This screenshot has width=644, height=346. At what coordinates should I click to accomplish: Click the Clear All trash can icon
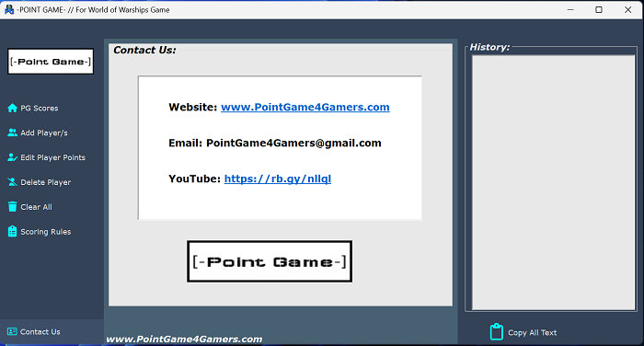pyautogui.click(x=12, y=207)
